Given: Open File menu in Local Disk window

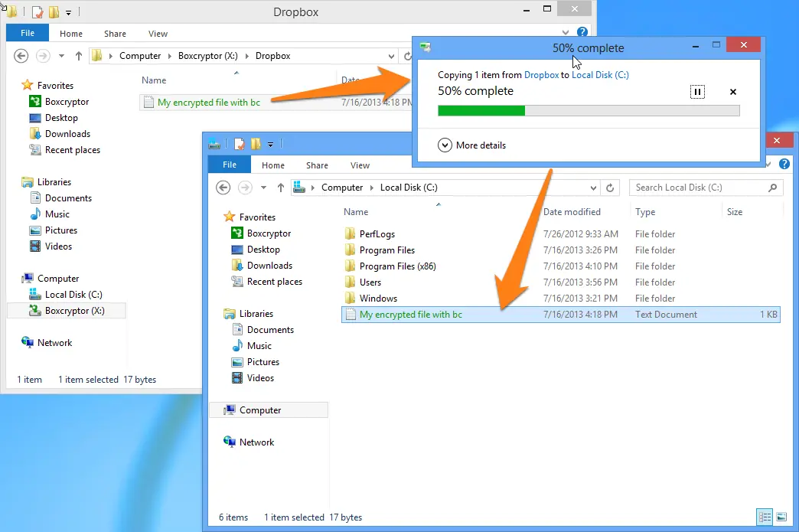Looking at the screenshot, I should click(x=230, y=165).
